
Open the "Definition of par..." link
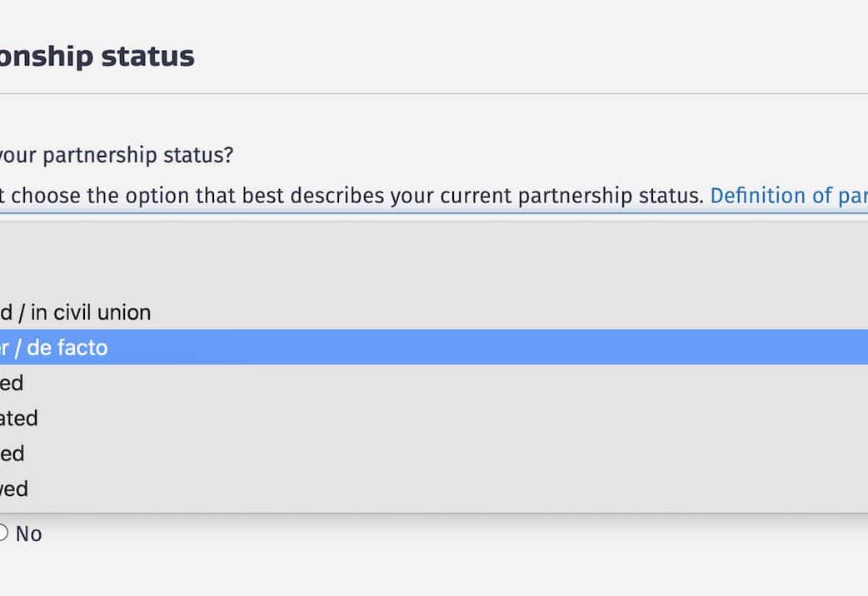(x=788, y=196)
